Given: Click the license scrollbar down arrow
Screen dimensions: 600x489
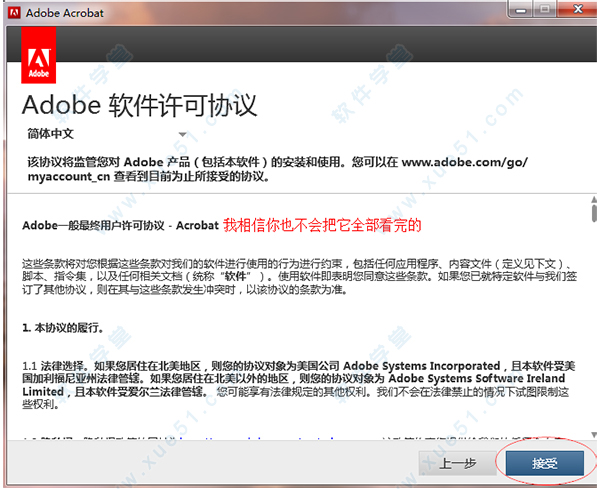Looking at the screenshot, I should coord(594,435).
